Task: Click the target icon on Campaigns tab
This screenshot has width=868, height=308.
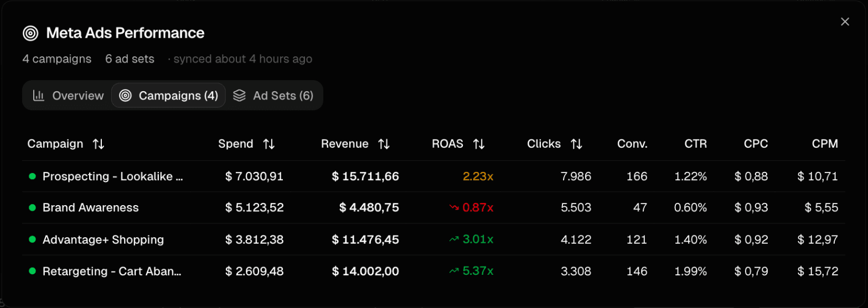Action: click(x=126, y=96)
